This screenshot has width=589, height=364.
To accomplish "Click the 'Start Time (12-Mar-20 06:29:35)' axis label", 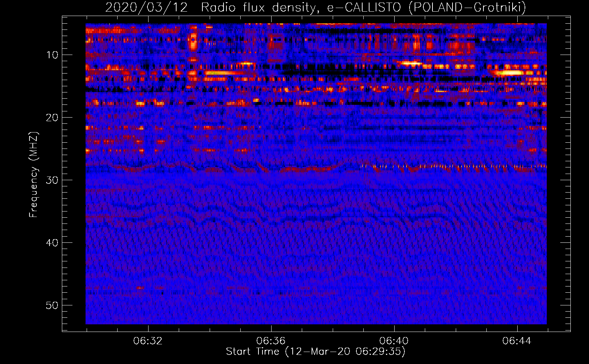I will 315,351.
